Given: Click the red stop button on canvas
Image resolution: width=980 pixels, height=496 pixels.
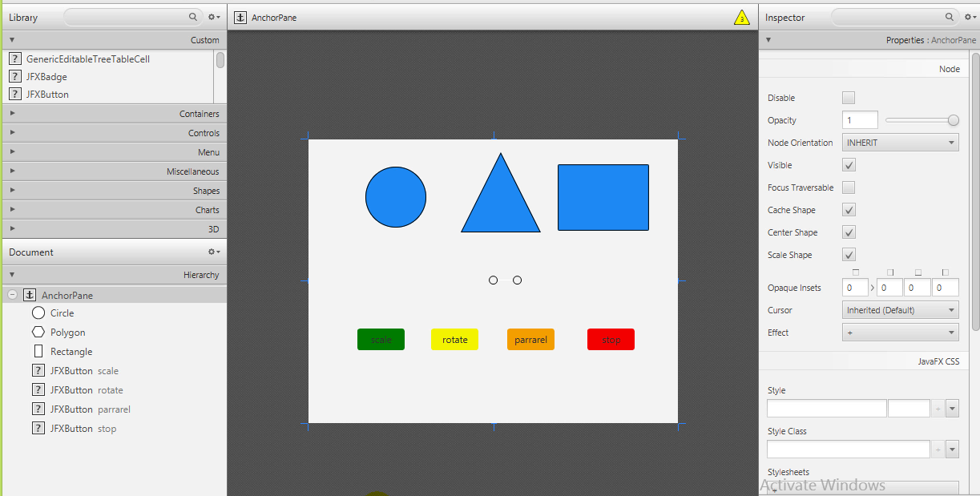Looking at the screenshot, I should point(611,340).
